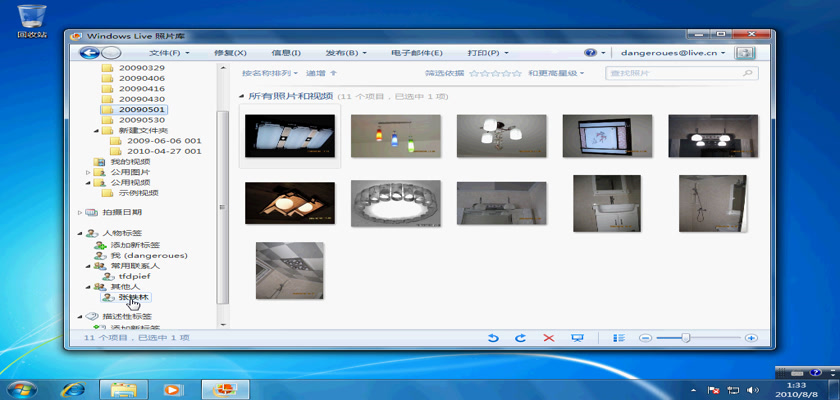Open the 按名称排列 sort dropdown

[x=270, y=73]
